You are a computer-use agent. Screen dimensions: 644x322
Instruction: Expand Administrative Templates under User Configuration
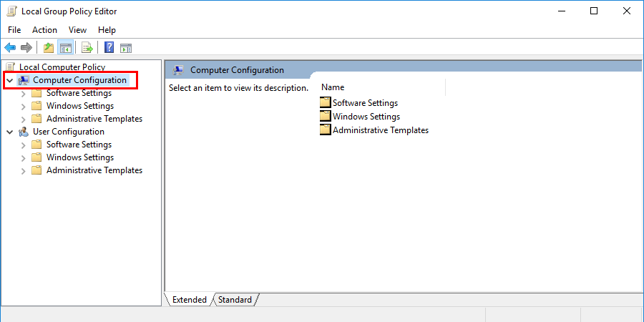tap(24, 170)
